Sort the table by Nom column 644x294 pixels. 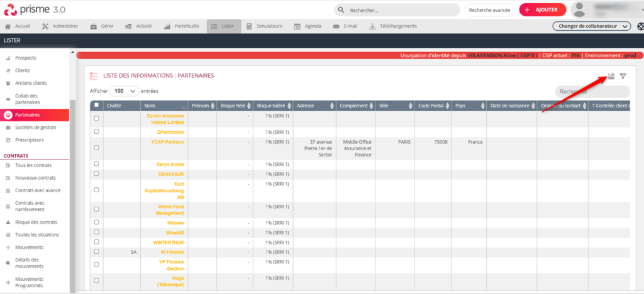[x=165, y=106]
